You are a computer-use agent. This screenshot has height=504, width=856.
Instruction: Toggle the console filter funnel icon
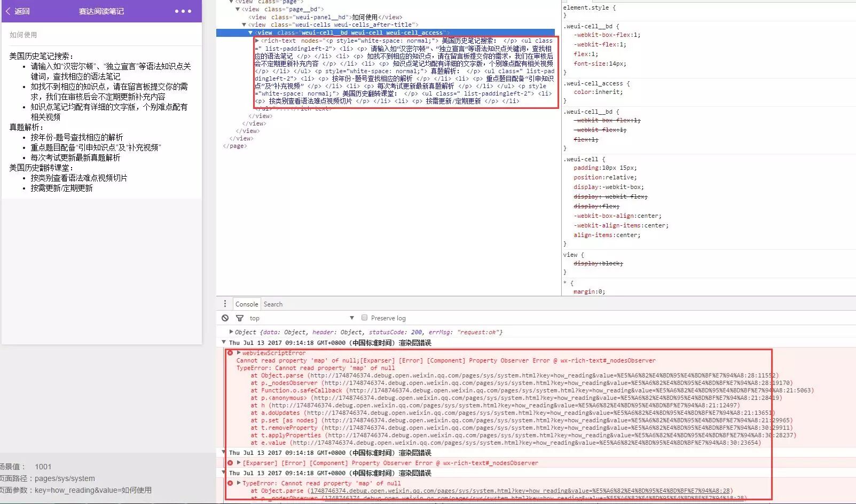pos(240,318)
